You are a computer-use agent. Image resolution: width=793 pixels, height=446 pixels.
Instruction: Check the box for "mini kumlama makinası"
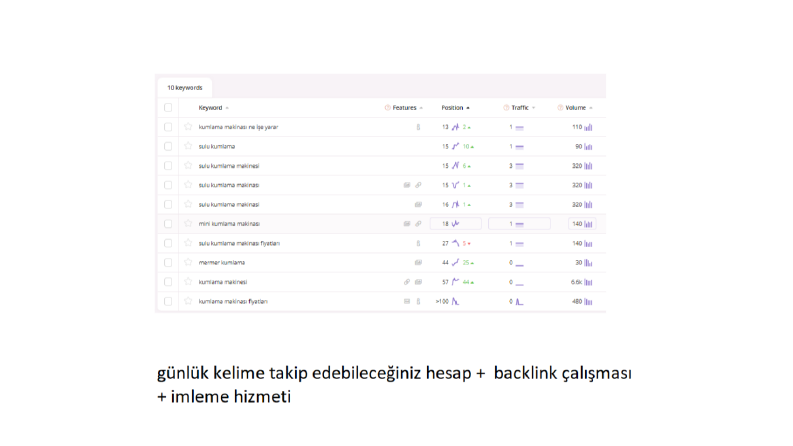pyautogui.click(x=168, y=224)
